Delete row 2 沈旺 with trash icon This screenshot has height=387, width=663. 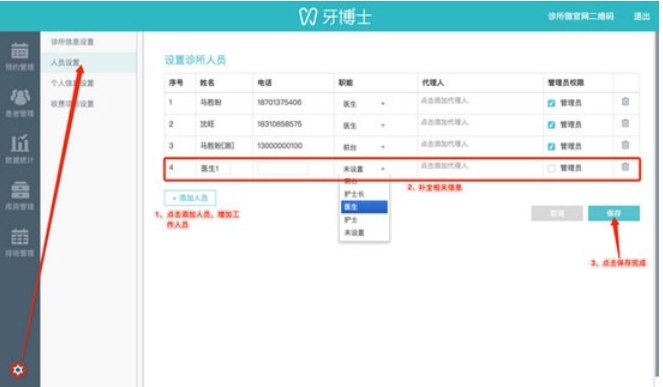point(625,124)
